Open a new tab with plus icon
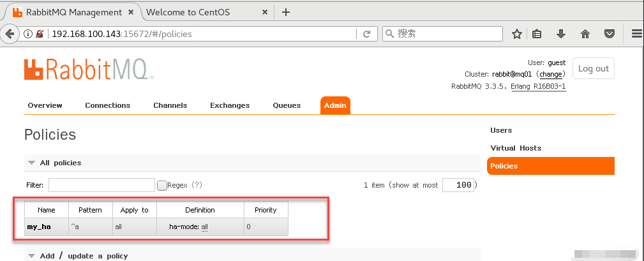The image size is (644, 261). pyautogui.click(x=286, y=12)
